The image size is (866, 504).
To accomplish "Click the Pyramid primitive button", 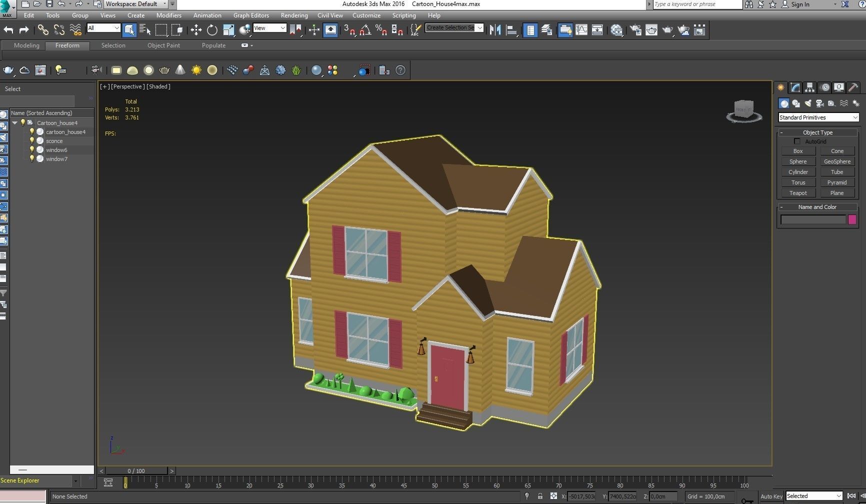I will [x=837, y=182].
